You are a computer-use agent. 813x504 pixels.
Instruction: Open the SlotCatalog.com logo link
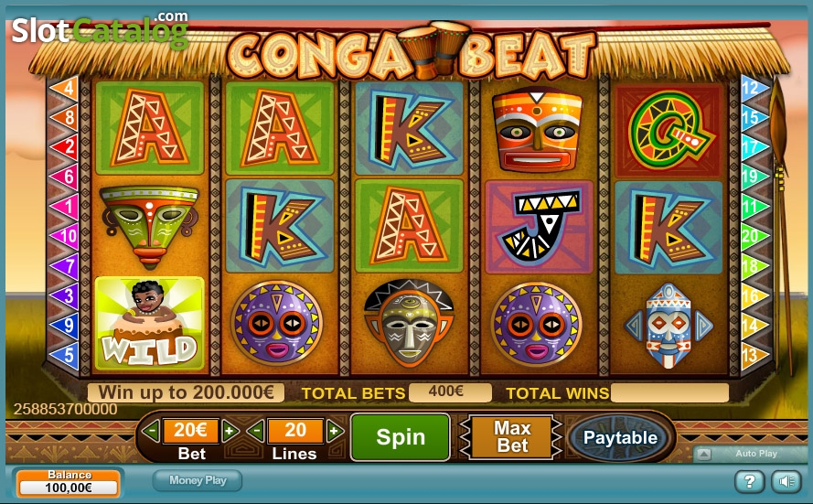pos(100,29)
